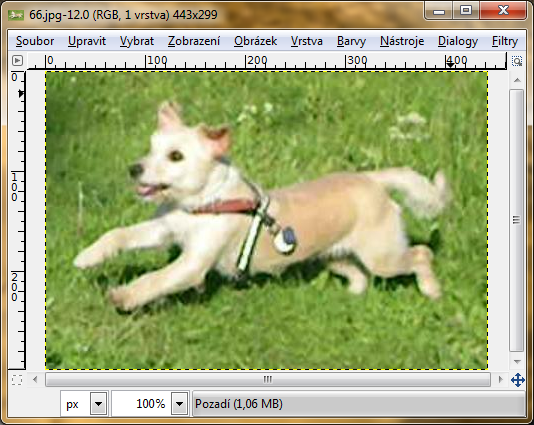Click the blue navigation cross icon

point(518,380)
